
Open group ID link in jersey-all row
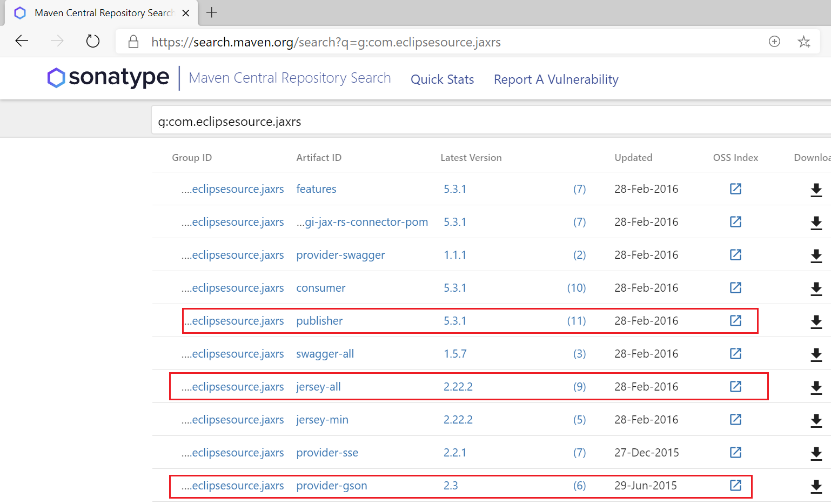tap(232, 387)
